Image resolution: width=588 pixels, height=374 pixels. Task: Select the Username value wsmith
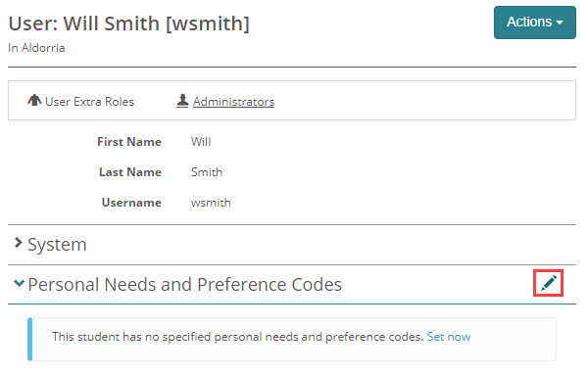click(x=211, y=203)
